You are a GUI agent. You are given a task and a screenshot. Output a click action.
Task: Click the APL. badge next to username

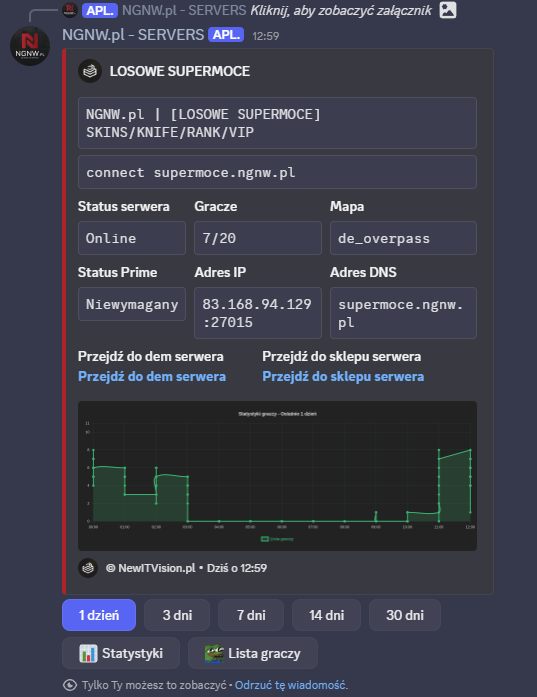pos(226,35)
